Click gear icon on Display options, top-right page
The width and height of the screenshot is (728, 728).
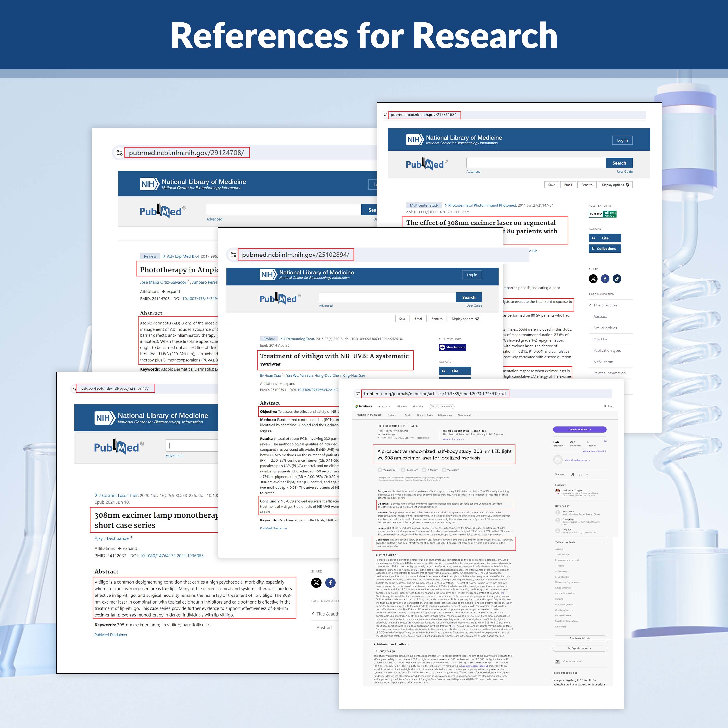(x=627, y=185)
